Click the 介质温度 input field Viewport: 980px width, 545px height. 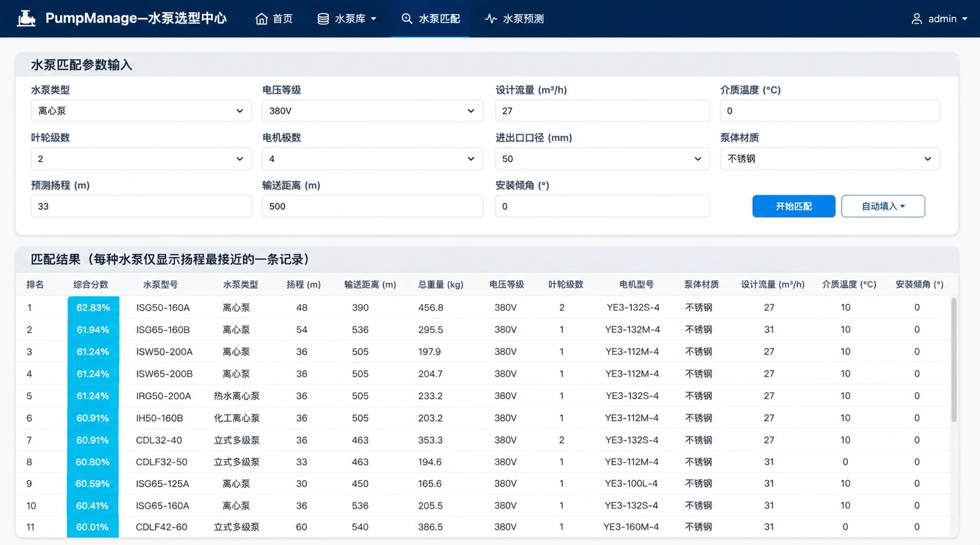[830, 111]
